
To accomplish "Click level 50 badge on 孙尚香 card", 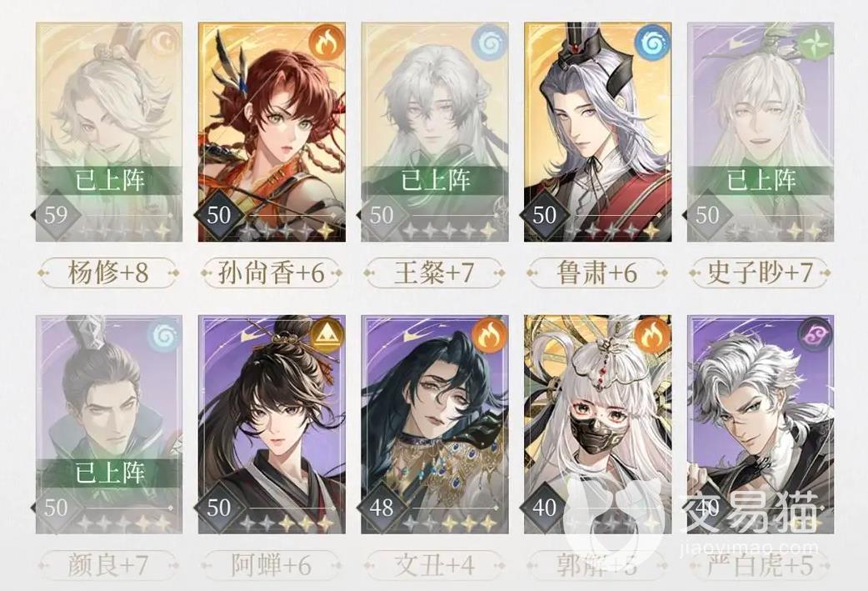I will 218,215.
